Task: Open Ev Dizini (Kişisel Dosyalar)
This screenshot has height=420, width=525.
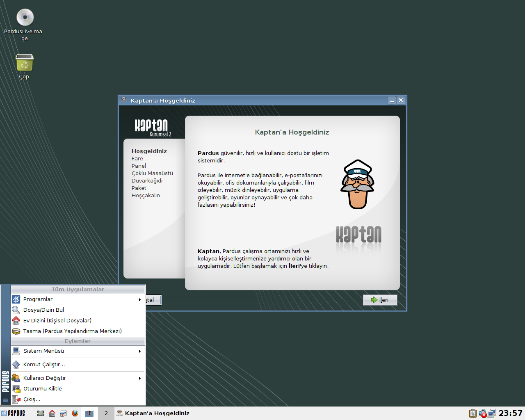Action: [78, 321]
